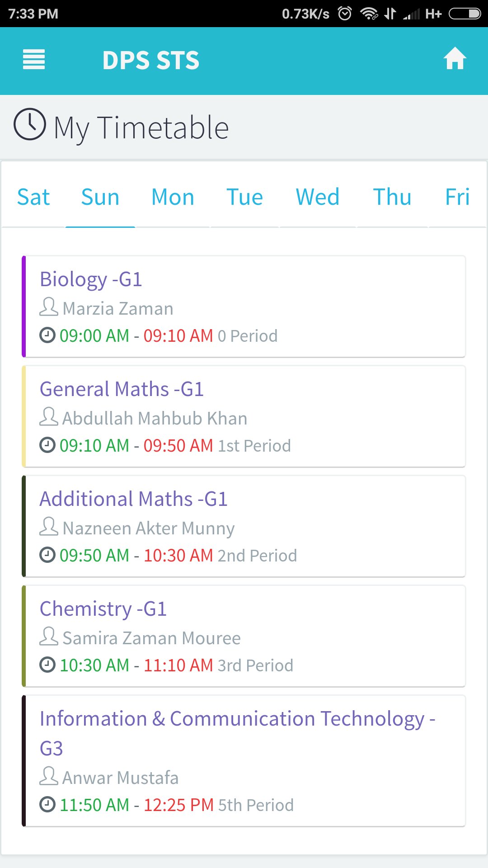Screen dimensions: 488x868
Task: Open the hamburger navigation menu
Action: [x=34, y=60]
